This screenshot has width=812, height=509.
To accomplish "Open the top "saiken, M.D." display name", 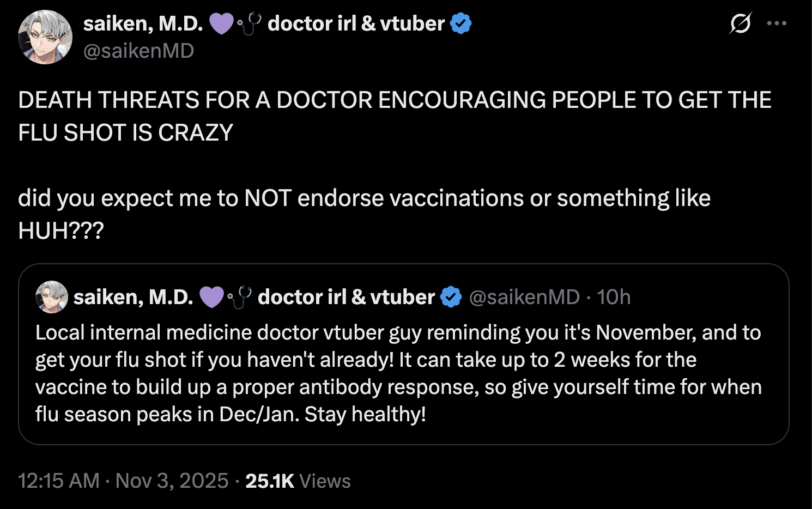I will (x=143, y=23).
